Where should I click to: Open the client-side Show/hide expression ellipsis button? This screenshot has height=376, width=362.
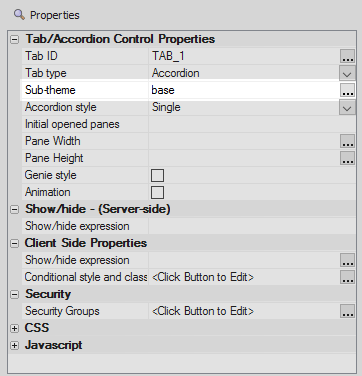coord(347,260)
